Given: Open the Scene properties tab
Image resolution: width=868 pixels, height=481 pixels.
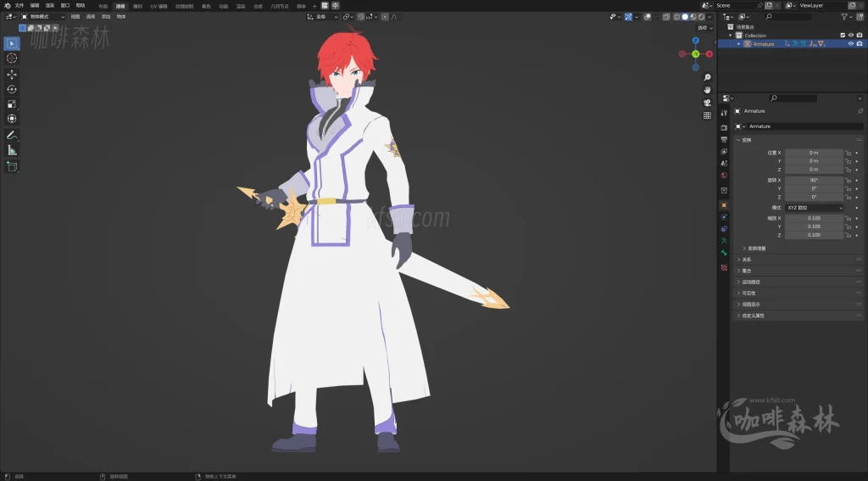Looking at the screenshot, I should (x=724, y=164).
